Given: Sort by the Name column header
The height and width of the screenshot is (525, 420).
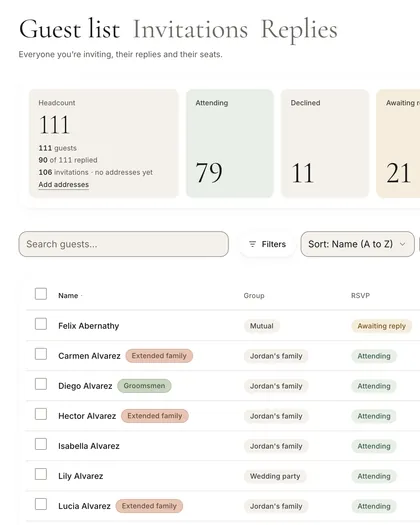Looking at the screenshot, I should (x=68, y=296).
